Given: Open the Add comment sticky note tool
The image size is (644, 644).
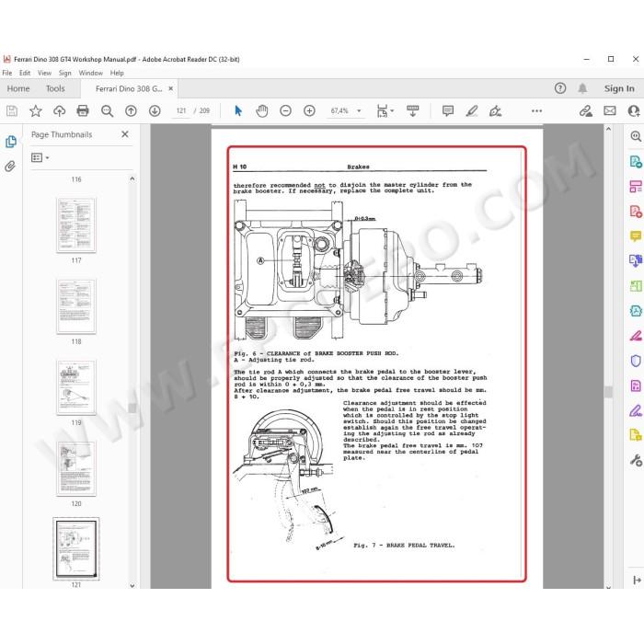Looking at the screenshot, I should [448, 111].
